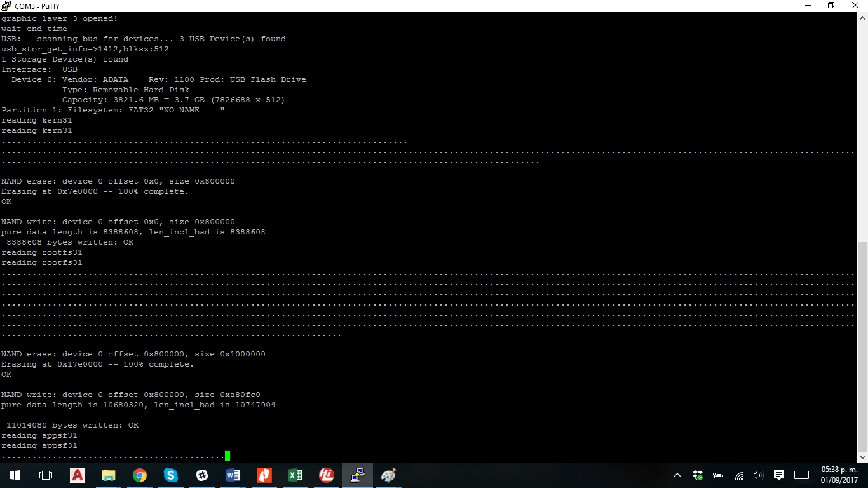Viewport: 868px width, 488px height.
Task: Click '8388608 bytes written: OK' line
Action: 70,242
